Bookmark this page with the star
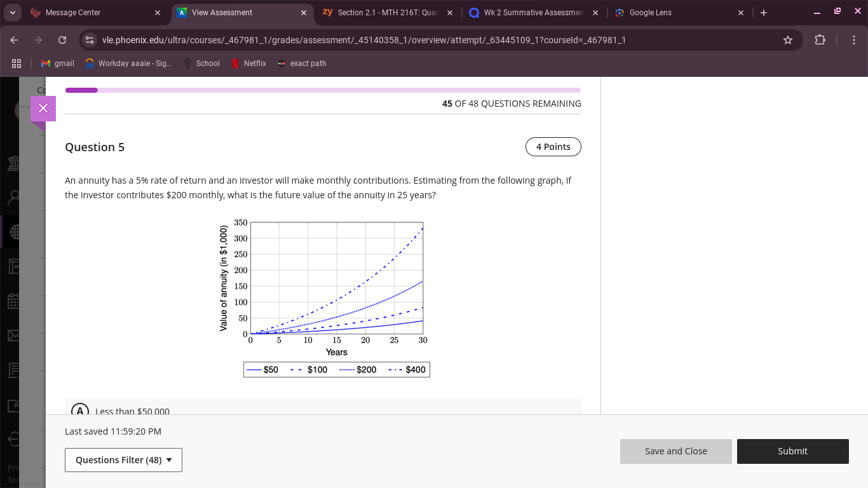Screen dimensions: 868x488 [x=788, y=40]
